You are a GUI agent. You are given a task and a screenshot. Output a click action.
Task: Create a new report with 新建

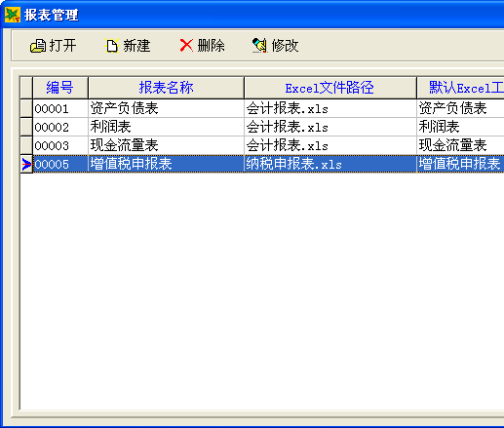click(x=128, y=46)
